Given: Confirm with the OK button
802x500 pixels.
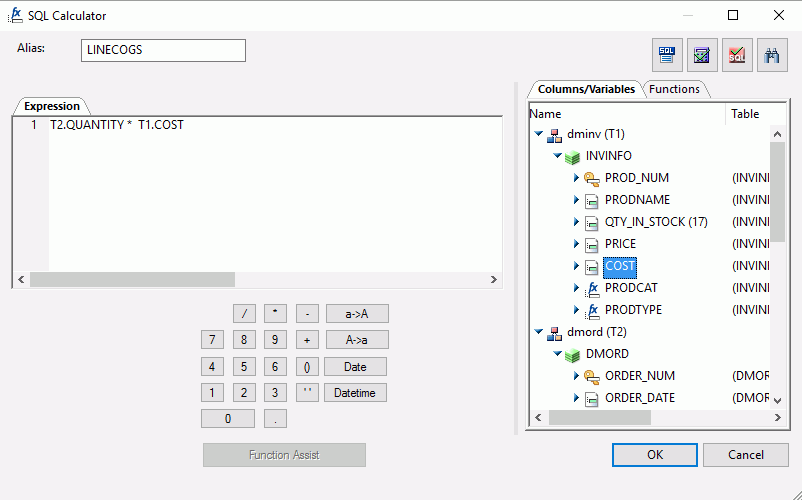Looking at the screenshot, I should [x=655, y=455].
